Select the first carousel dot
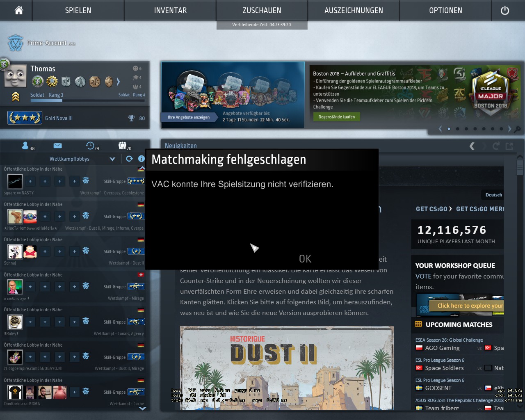 pyautogui.click(x=449, y=129)
